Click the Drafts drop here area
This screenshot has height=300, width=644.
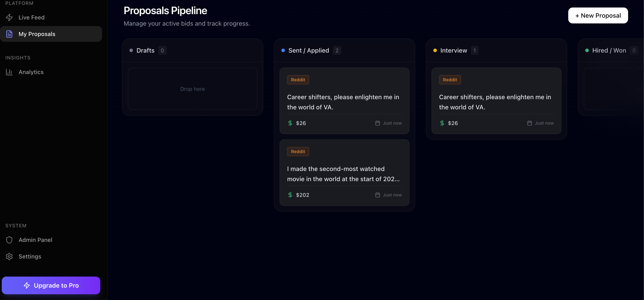(193, 89)
